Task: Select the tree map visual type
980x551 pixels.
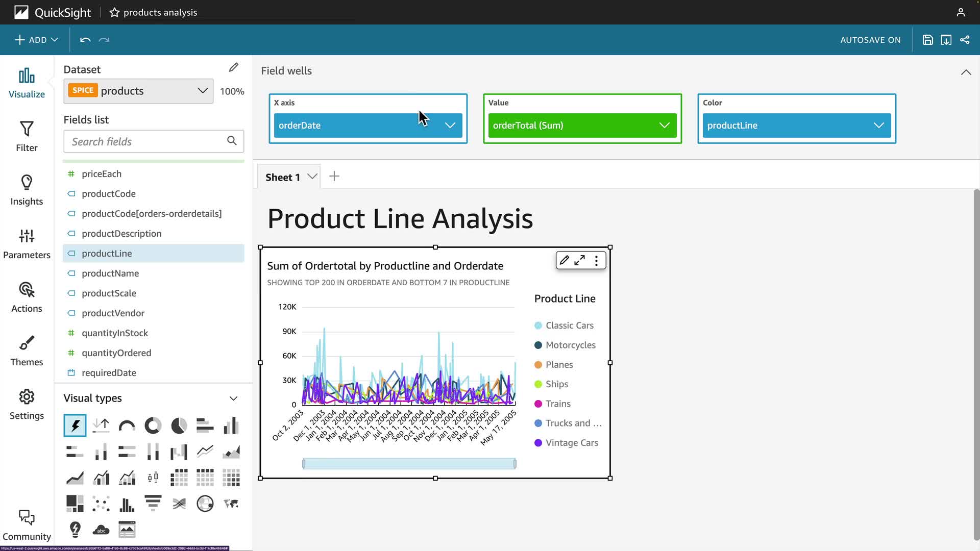Action: click(75, 504)
